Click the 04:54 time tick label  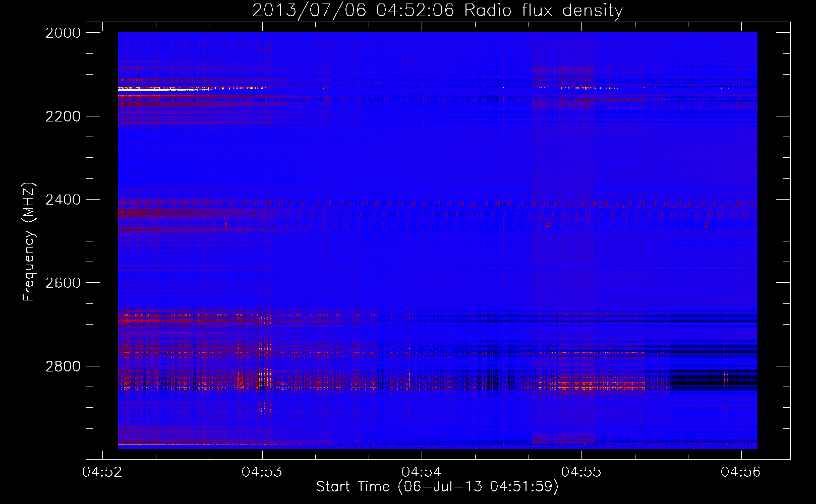[422, 472]
